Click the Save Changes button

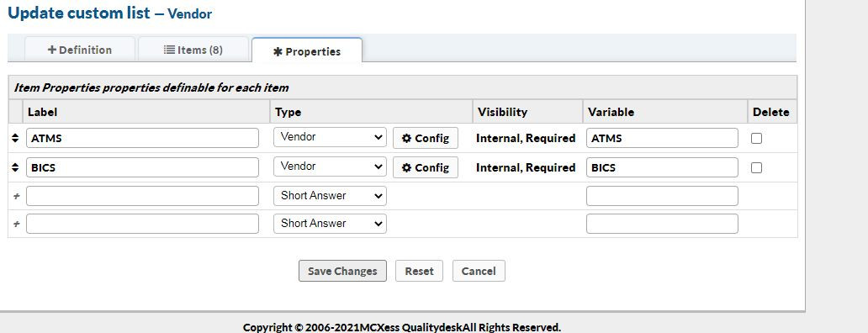coord(342,271)
